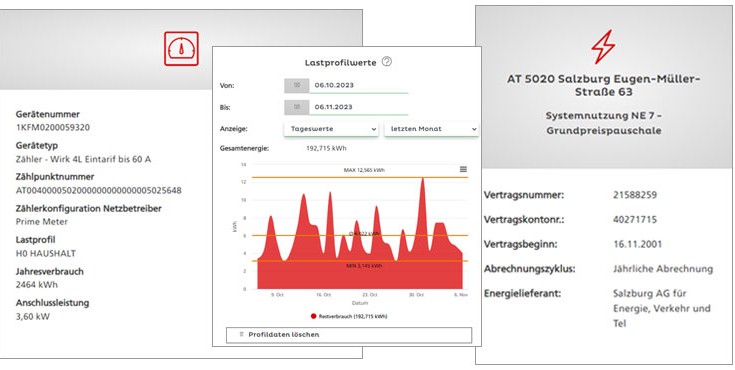The width and height of the screenshot is (735, 370).
Task: Expand the letzten Monat range dropdown
Action: (431, 129)
